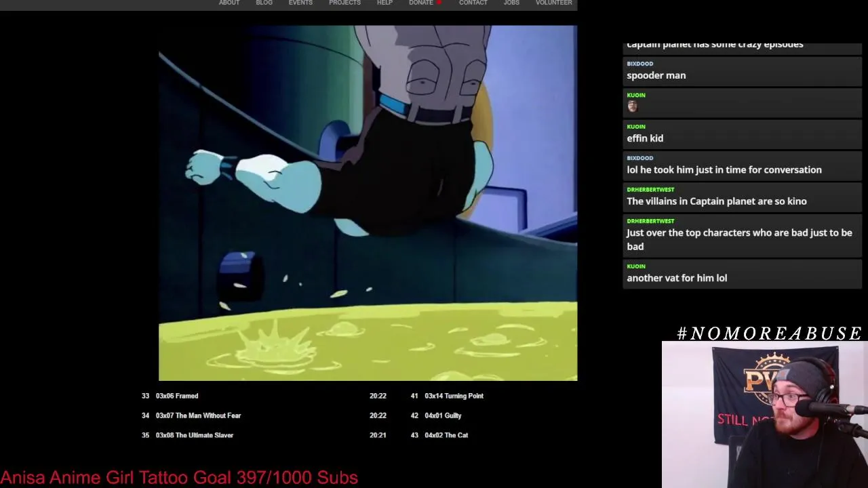Click message 'The villains in Captain planet are so kino'
The width and height of the screenshot is (868, 488).
(x=717, y=201)
